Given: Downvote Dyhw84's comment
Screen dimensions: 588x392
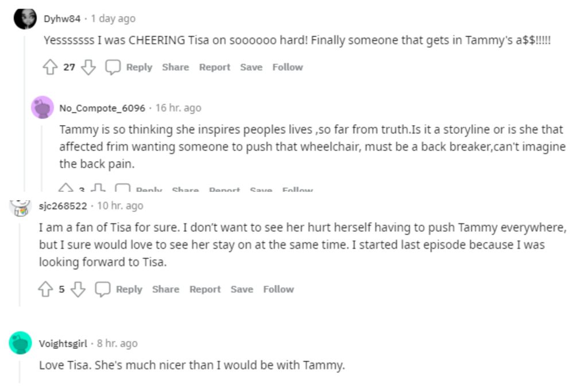Looking at the screenshot, I should 88,67.
